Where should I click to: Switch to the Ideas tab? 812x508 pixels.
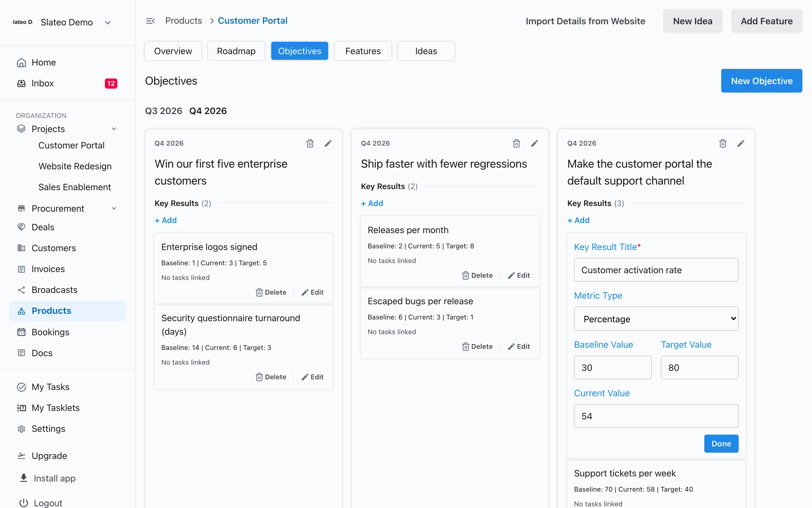coord(426,51)
